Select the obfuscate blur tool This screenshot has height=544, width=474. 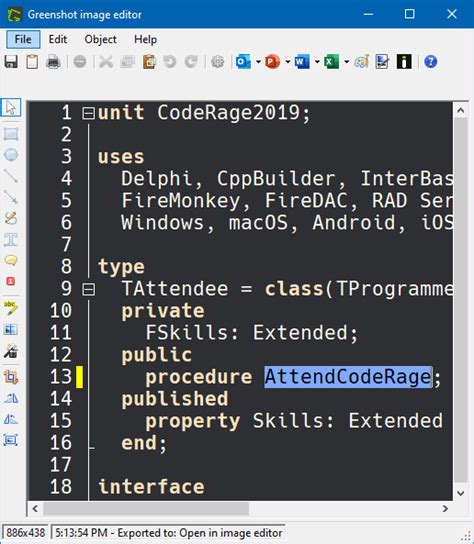point(11,330)
